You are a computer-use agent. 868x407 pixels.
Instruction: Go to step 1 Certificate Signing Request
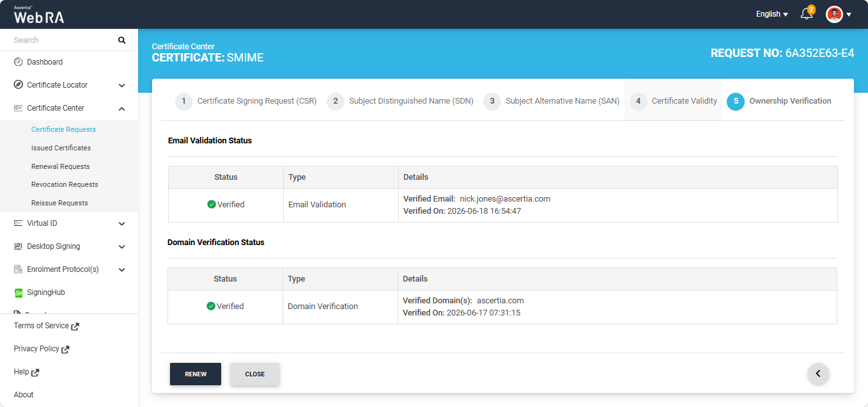(x=246, y=101)
